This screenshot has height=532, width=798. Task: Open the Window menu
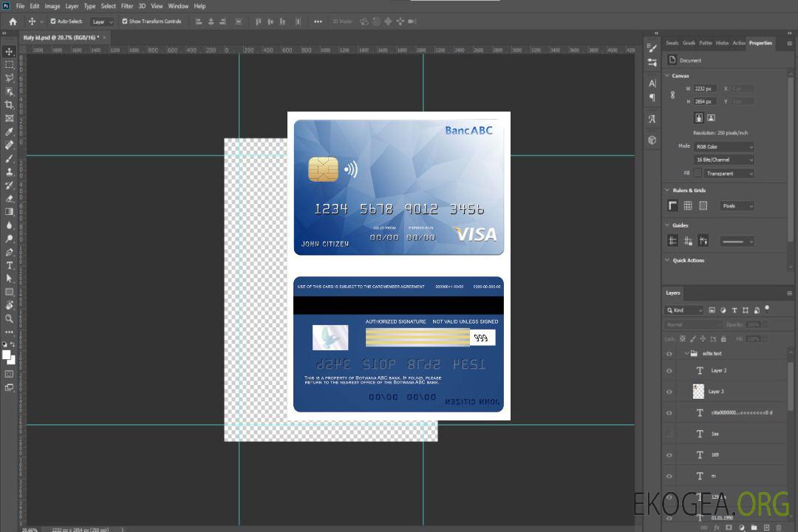[178, 6]
